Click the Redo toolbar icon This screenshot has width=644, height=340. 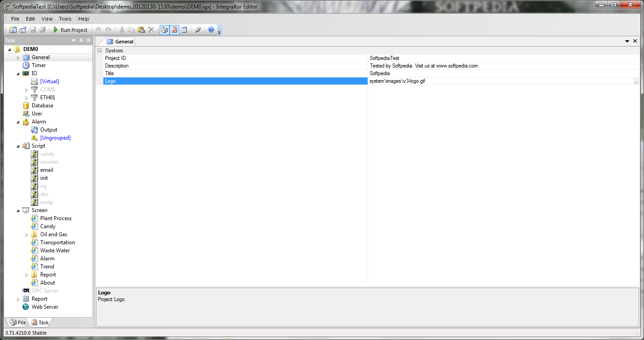108,30
